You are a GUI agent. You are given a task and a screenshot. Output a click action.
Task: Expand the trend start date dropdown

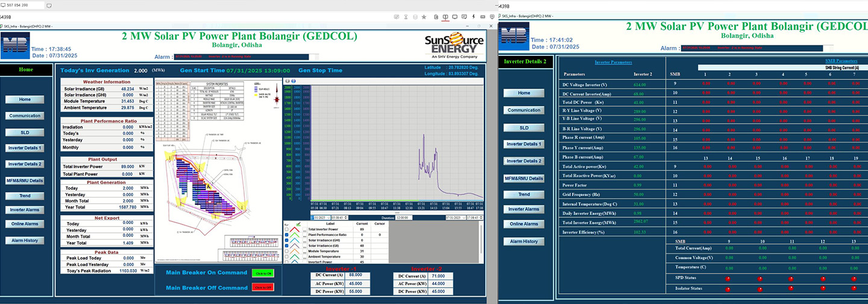pos(330,217)
